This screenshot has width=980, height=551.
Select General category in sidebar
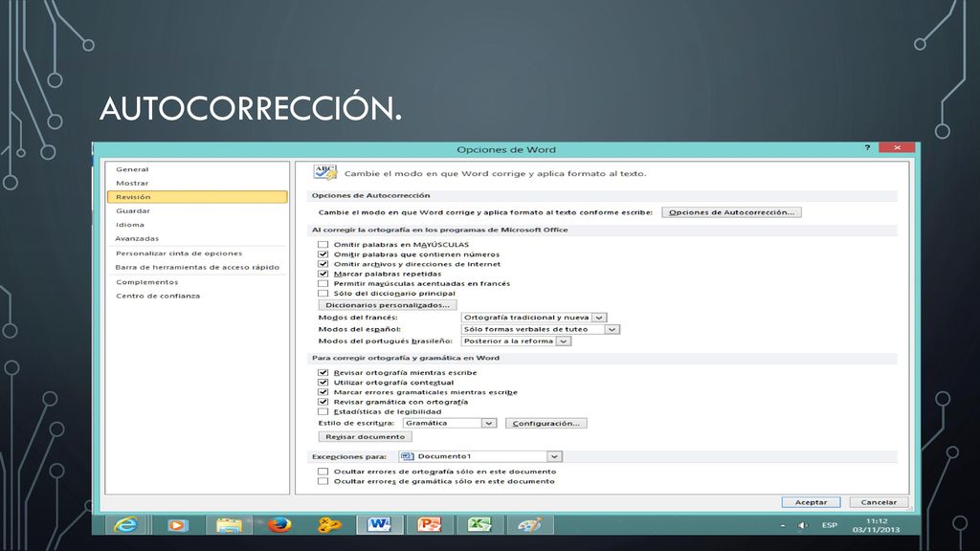point(132,169)
